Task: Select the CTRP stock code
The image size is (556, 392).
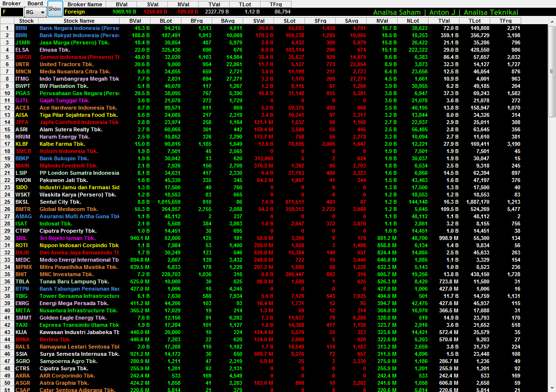Action: 22,231
